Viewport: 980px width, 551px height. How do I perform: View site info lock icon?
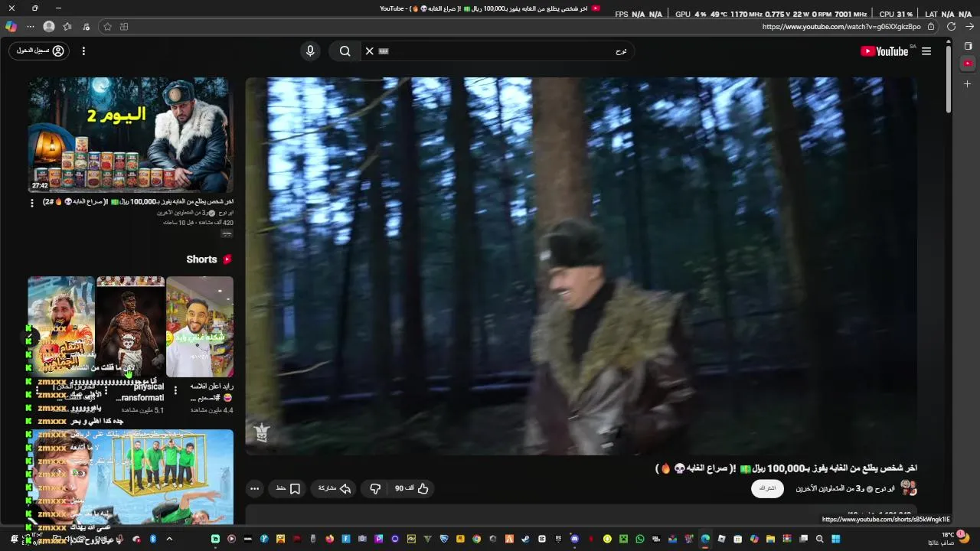click(x=931, y=26)
